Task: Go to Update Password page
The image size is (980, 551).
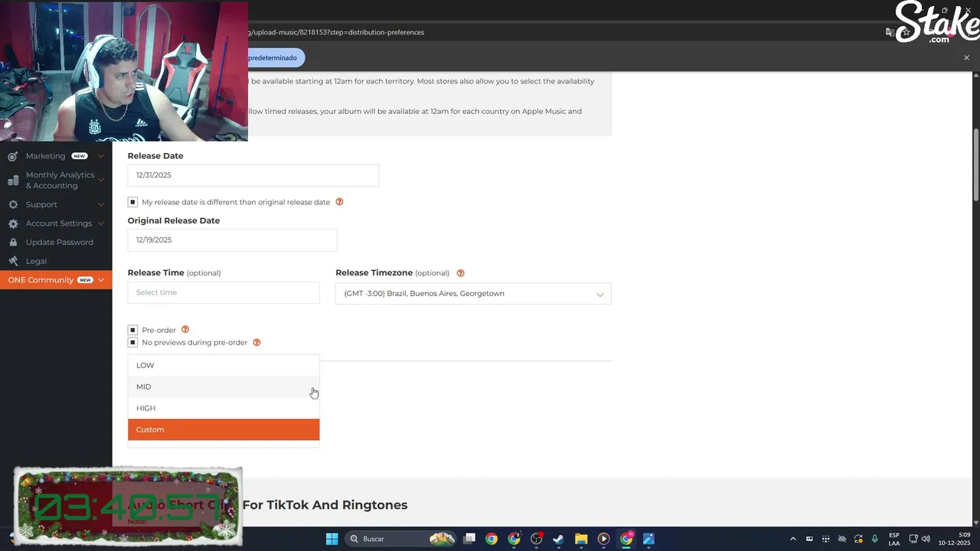Action: coord(60,242)
